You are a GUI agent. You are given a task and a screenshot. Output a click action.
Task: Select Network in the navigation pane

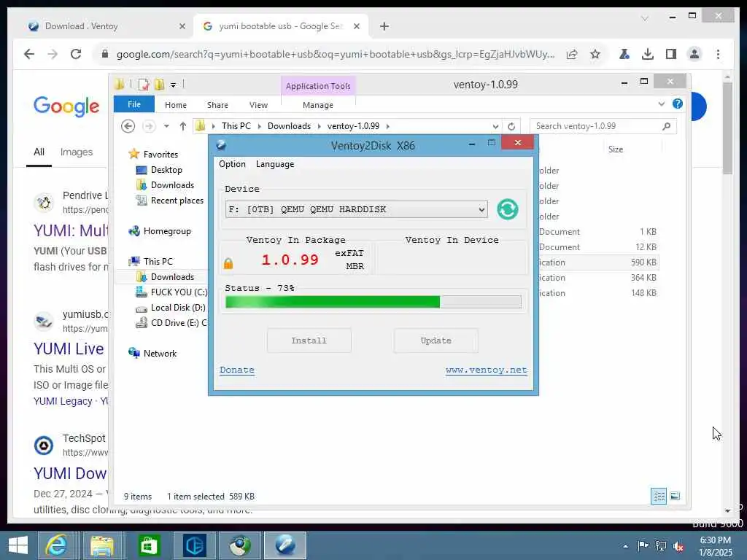tap(160, 354)
